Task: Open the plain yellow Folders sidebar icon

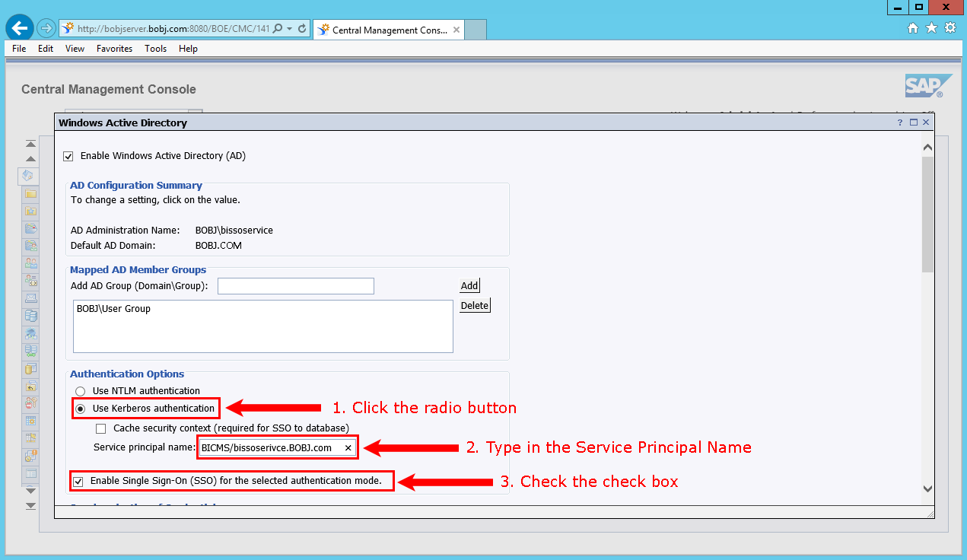Action: pyautogui.click(x=31, y=193)
